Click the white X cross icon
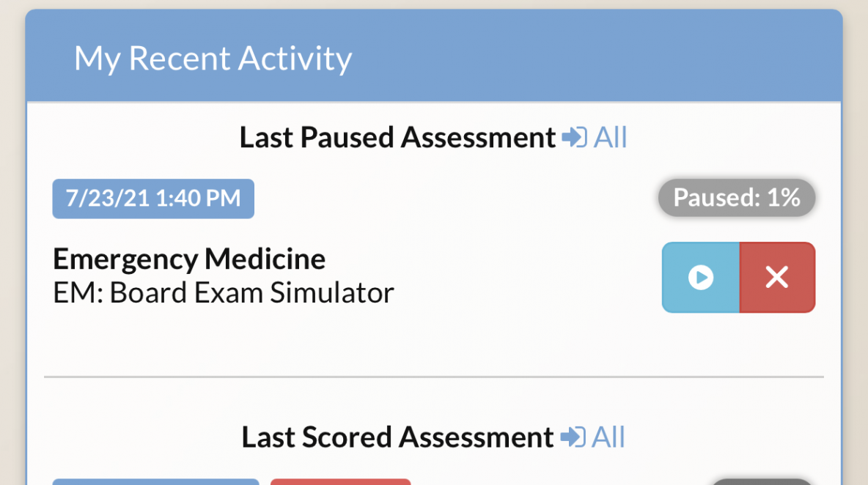868x485 pixels. coord(777,277)
